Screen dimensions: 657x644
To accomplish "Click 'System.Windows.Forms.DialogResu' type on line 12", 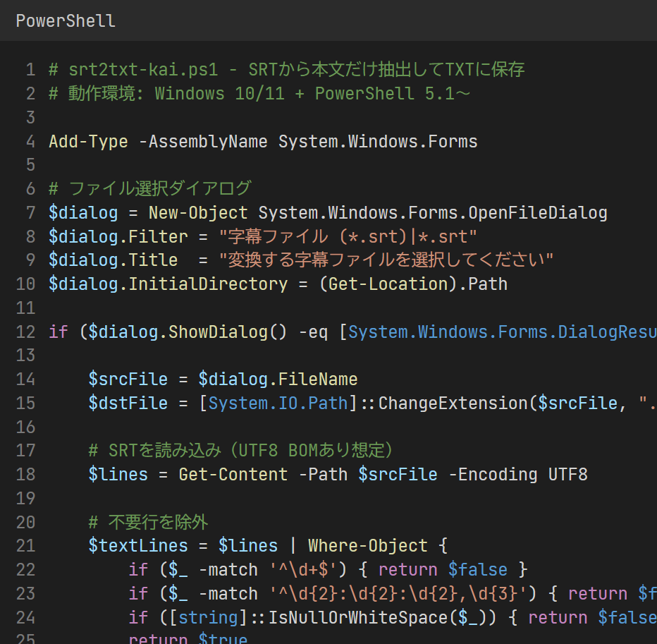I will (x=503, y=332).
